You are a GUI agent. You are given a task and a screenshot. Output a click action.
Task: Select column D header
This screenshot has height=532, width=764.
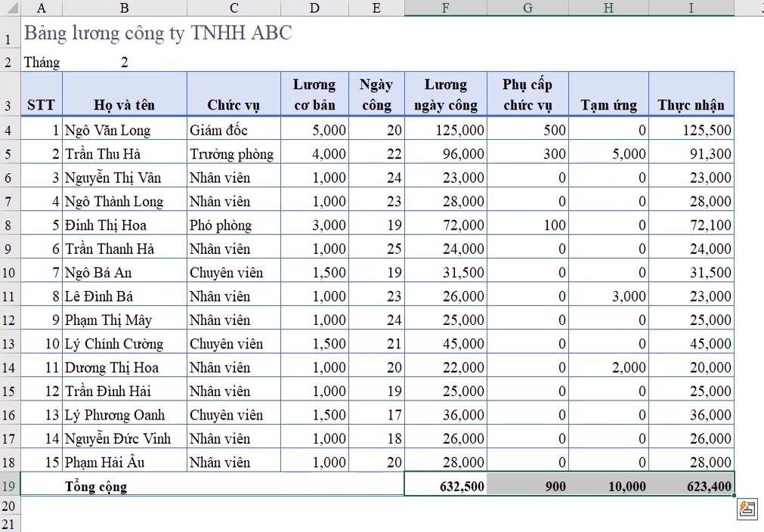(x=315, y=8)
